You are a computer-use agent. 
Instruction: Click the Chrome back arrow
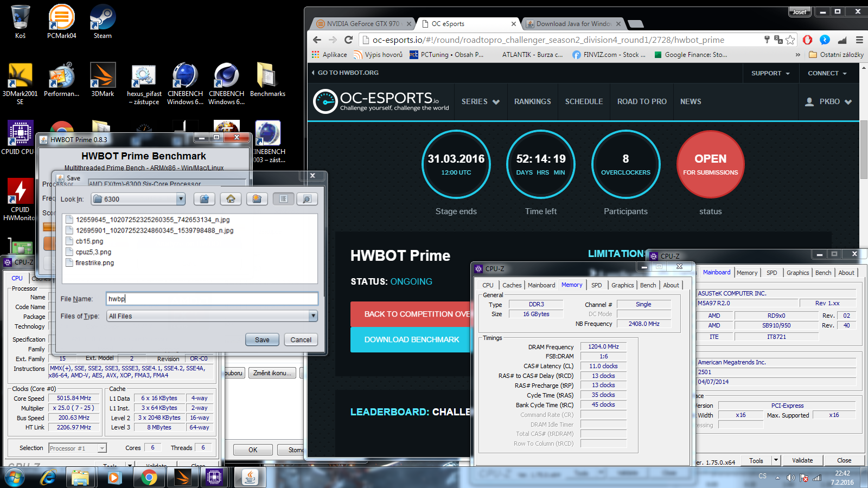317,40
